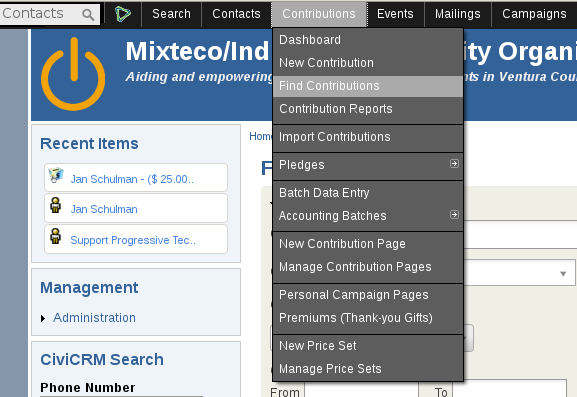Screen dimensions: 577x397
Task: Open Premiums (Thank-you Gifts)
Action: coord(368,318)
